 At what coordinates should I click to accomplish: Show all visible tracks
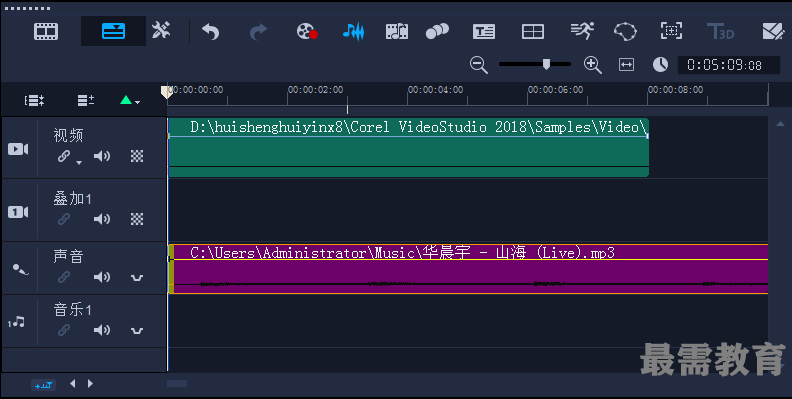tap(34, 101)
